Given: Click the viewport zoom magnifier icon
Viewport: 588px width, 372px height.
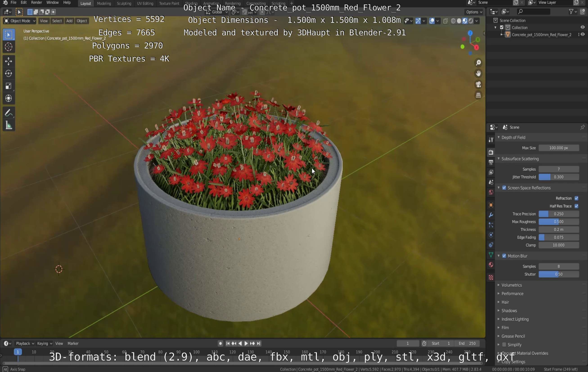Looking at the screenshot, I should [478, 63].
